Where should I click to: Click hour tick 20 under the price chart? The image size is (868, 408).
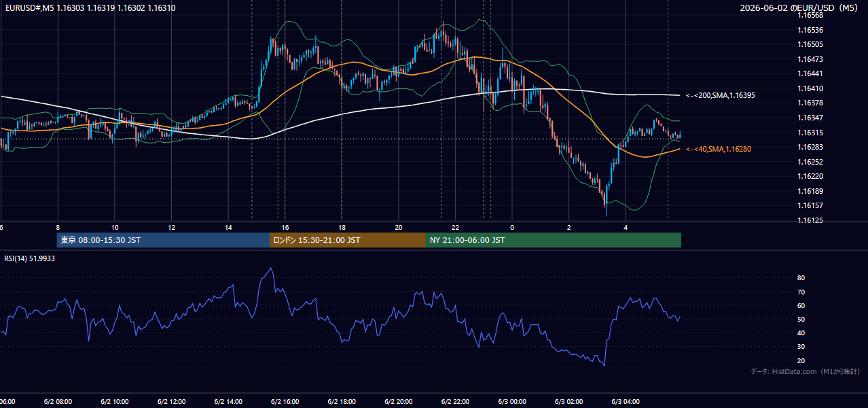point(399,227)
